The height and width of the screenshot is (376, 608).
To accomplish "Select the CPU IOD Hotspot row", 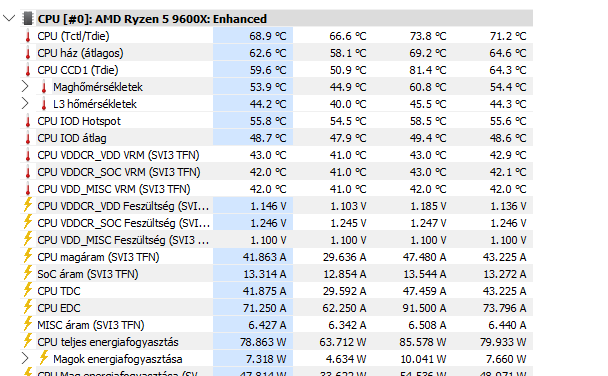I will (x=276, y=121).
